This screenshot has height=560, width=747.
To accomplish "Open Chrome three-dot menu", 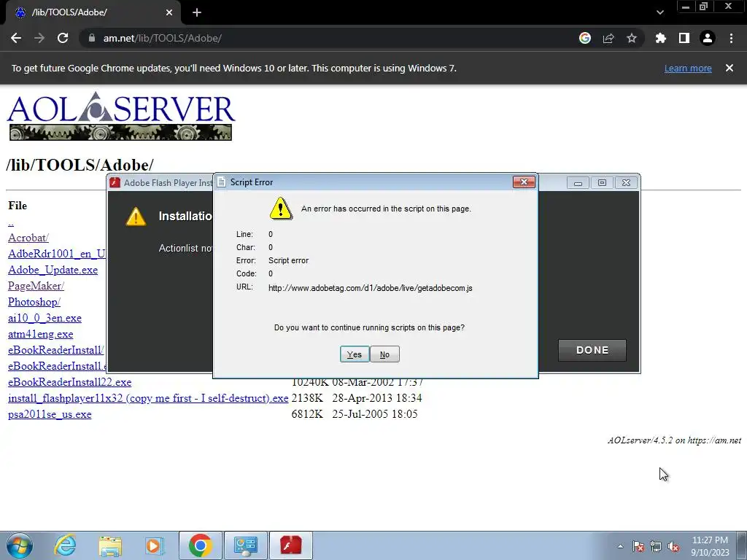I will pos(731,38).
